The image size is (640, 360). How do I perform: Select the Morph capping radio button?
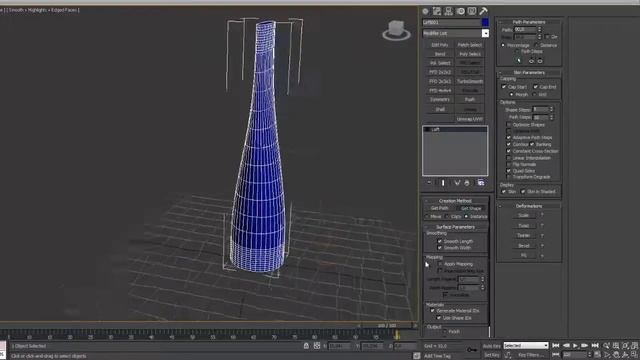click(512, 94)
